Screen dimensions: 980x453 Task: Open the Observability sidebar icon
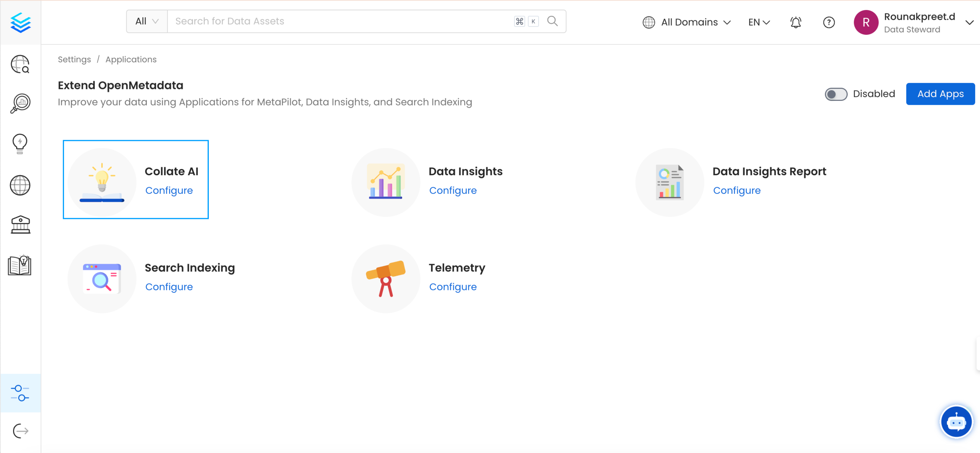pyautogui.click(x=20, y=104)
